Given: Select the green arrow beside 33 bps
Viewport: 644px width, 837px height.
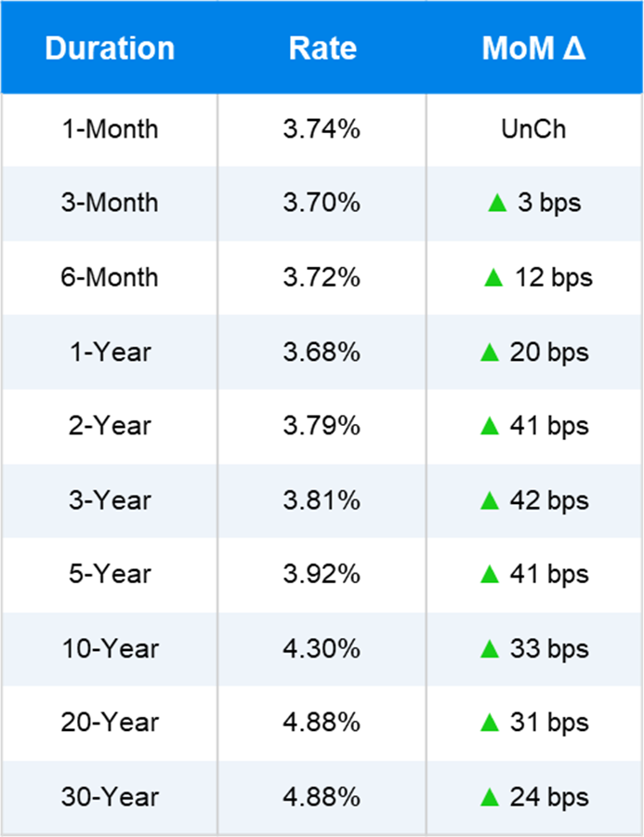Looking at the screenshot, I should point(490,649).
